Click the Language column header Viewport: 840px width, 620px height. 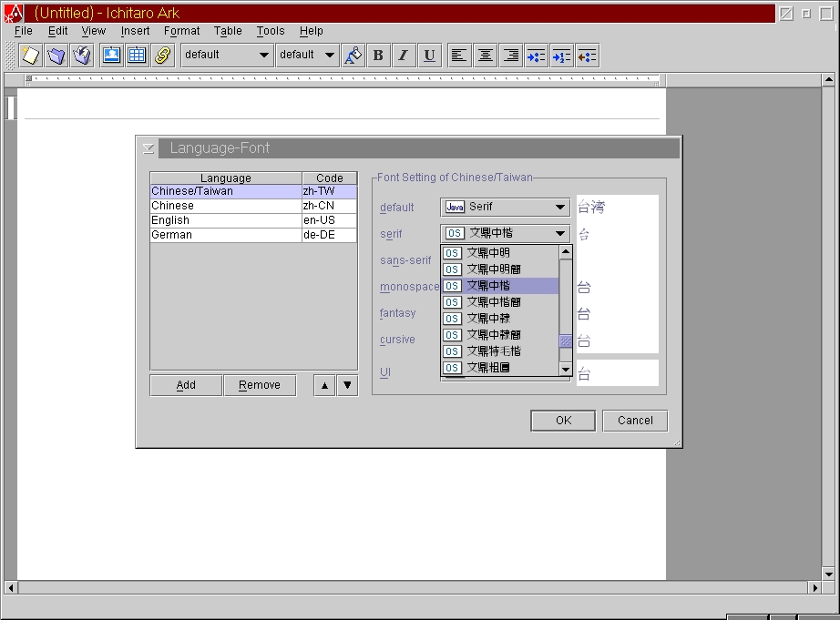click(x=226, y=178)
